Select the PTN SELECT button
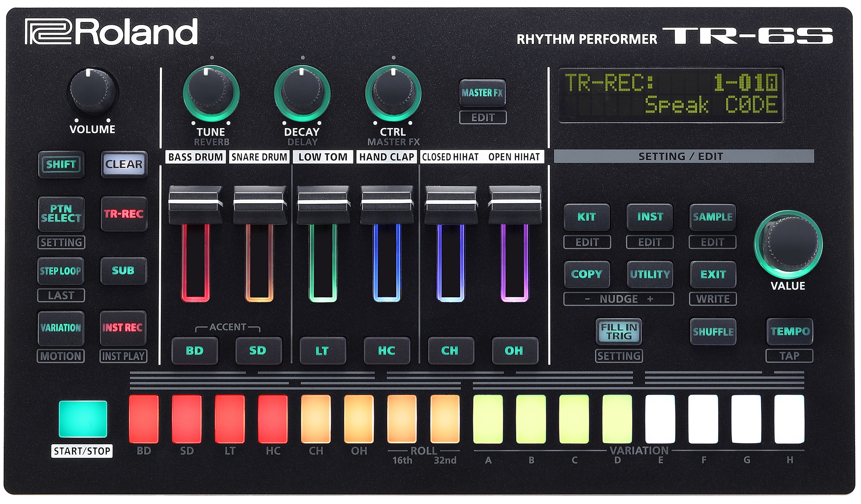 61,214
